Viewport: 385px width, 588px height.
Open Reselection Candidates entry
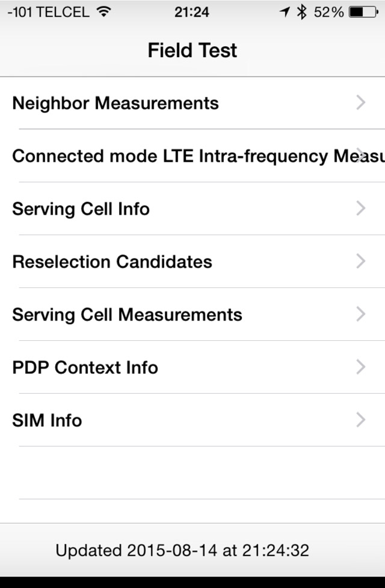tap(112, 262)
